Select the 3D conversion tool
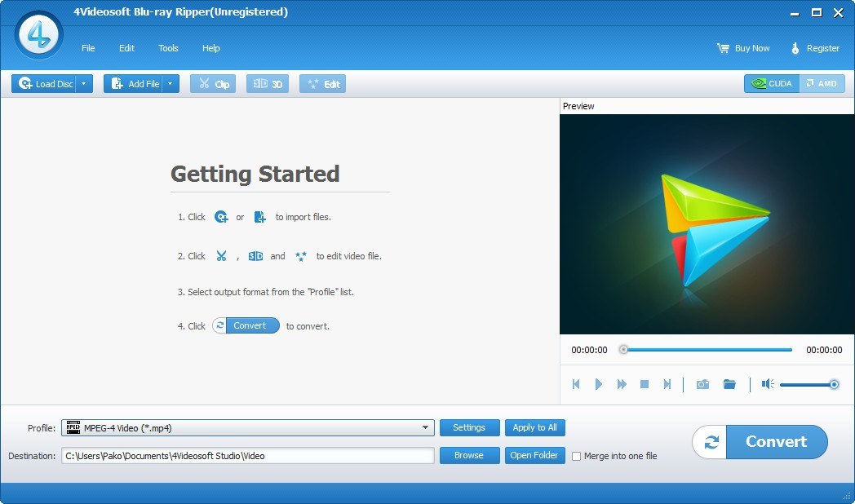The width and height of the screenshot is (855, 504). coord(267,82)
